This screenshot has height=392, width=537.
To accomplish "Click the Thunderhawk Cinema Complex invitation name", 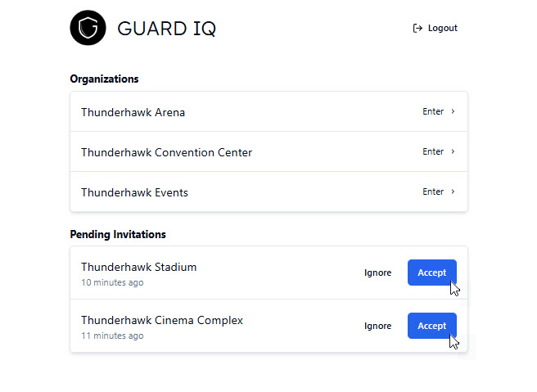I will click(162, 320).
